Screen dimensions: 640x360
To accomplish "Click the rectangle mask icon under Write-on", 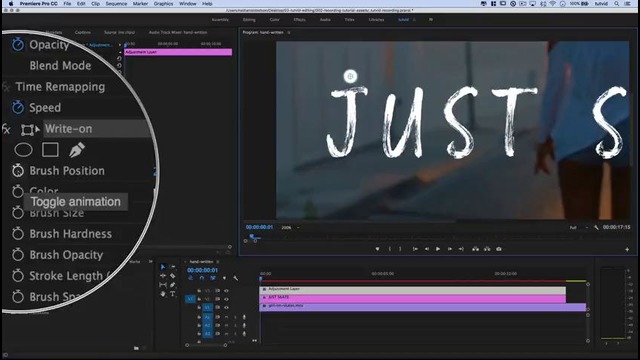I will click(x=50, y=150).
